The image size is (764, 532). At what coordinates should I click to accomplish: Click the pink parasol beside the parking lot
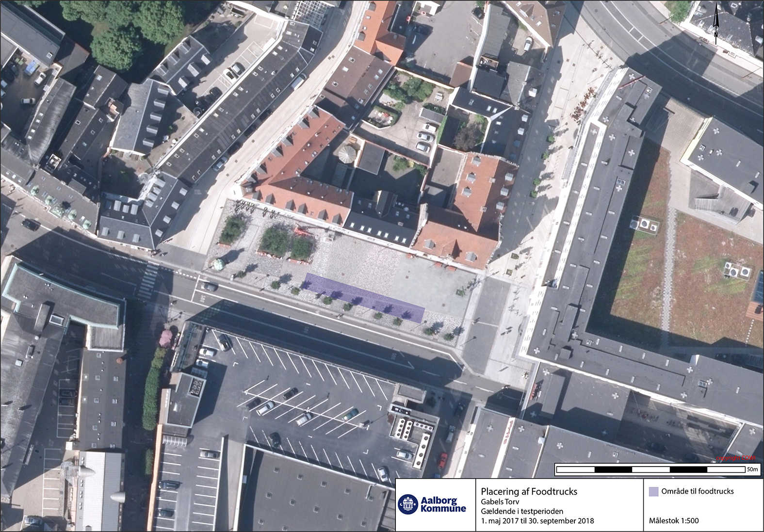tap(165, 338)
